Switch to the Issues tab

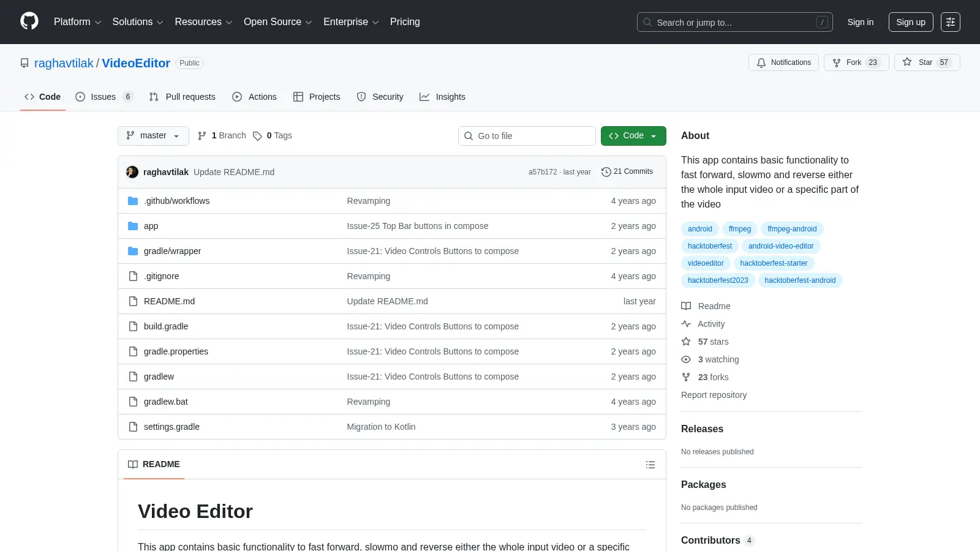tap(104, 97)
